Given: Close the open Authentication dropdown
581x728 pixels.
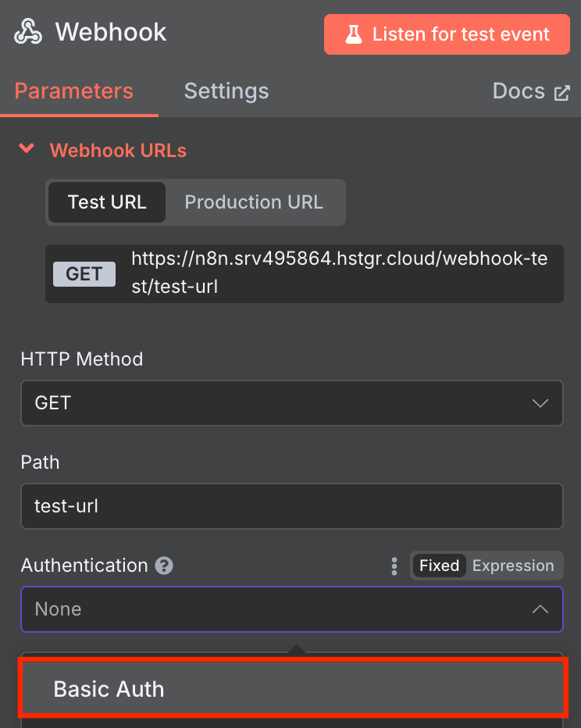Looking at the screenshot, I should click(x=540, y=609).
